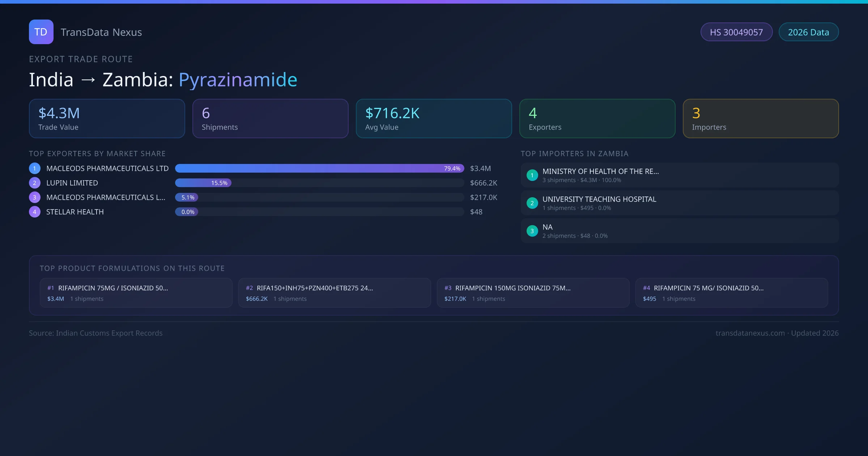868x456 pixels.
Task: Select the $4.3M Trade Value card
Action: pyautogui.click(x=107, y=119)
